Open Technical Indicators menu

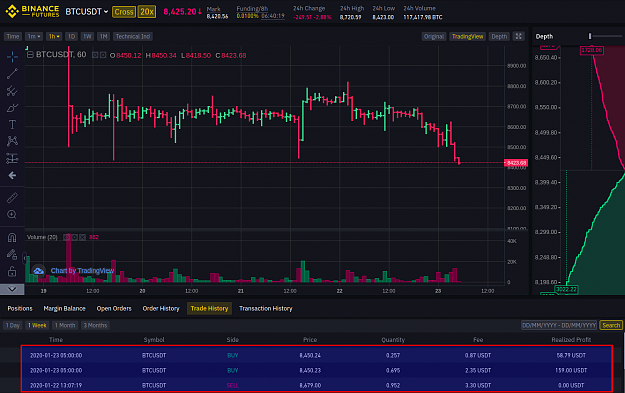(x=133, y=36)
